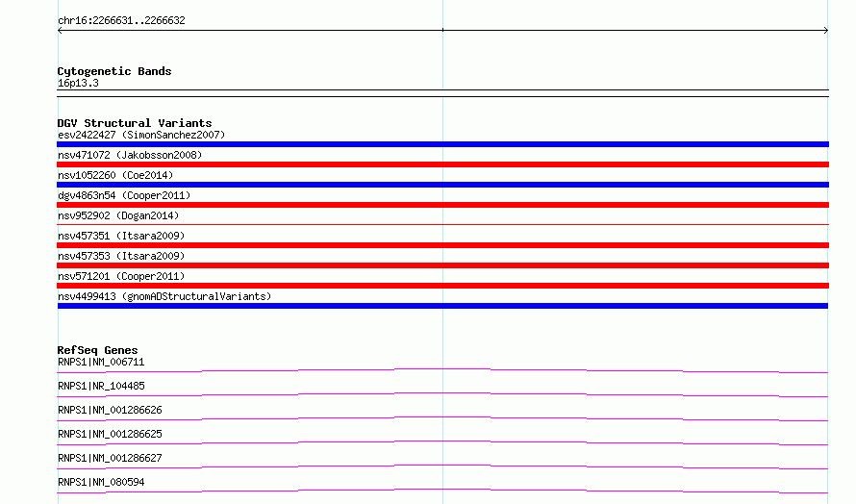Click the red bar under nsv457353

tap(442, 265)
